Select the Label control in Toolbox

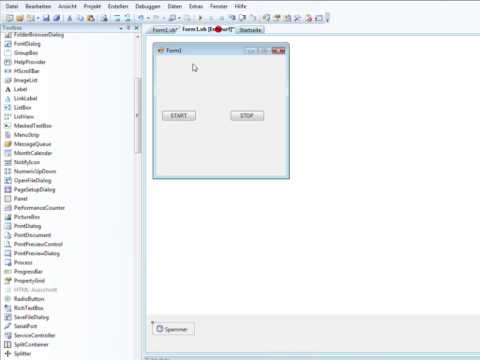[20, 89]
